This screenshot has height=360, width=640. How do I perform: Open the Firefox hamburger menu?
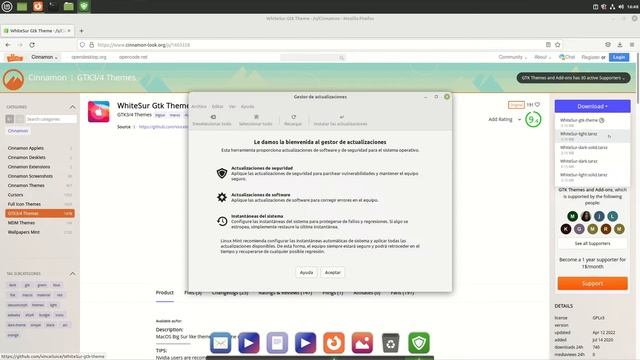[x=632, y=44]
